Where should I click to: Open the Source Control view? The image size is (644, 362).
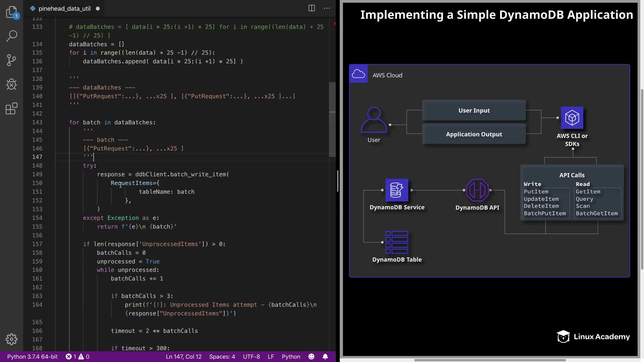click(x=12, y=60)
